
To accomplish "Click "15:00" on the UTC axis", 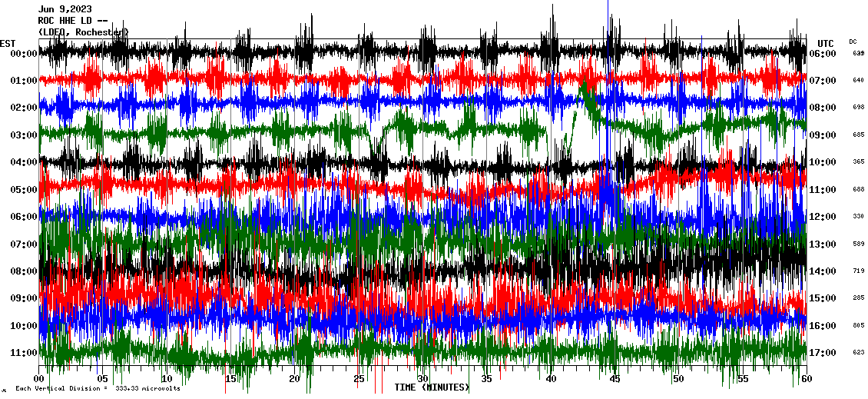I will (x=823, y=298).
